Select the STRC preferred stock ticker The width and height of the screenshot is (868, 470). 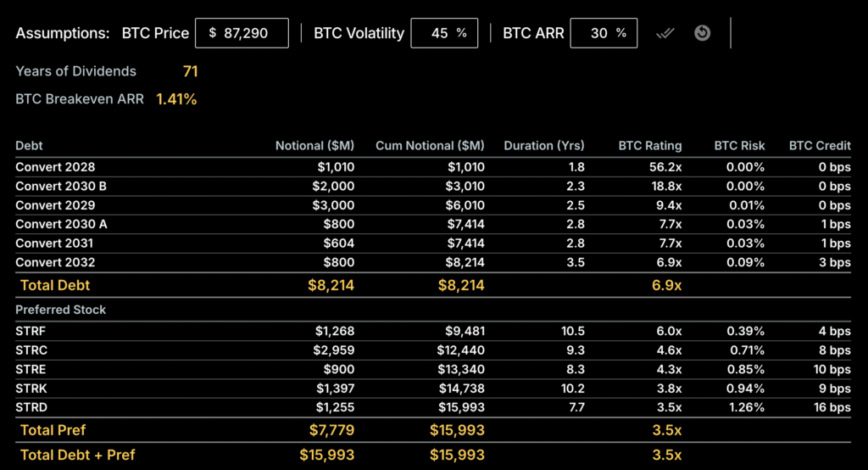[x=31, y=350]
